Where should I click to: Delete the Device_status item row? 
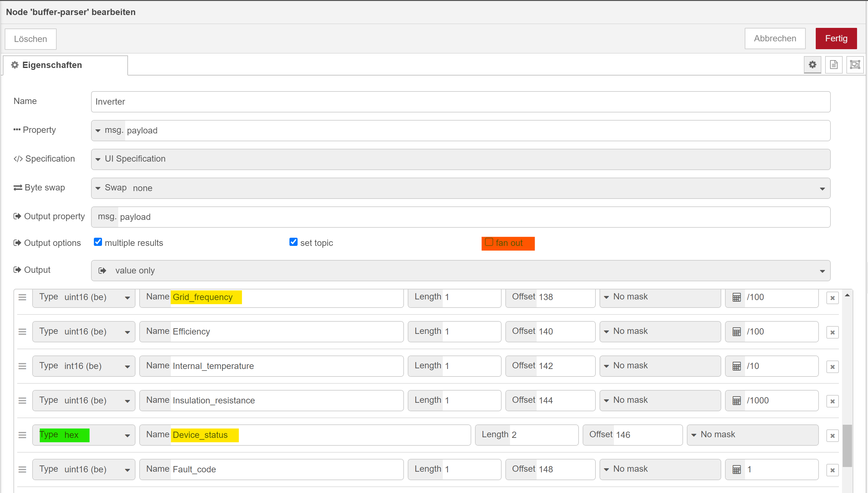click(x=832, y=436)
